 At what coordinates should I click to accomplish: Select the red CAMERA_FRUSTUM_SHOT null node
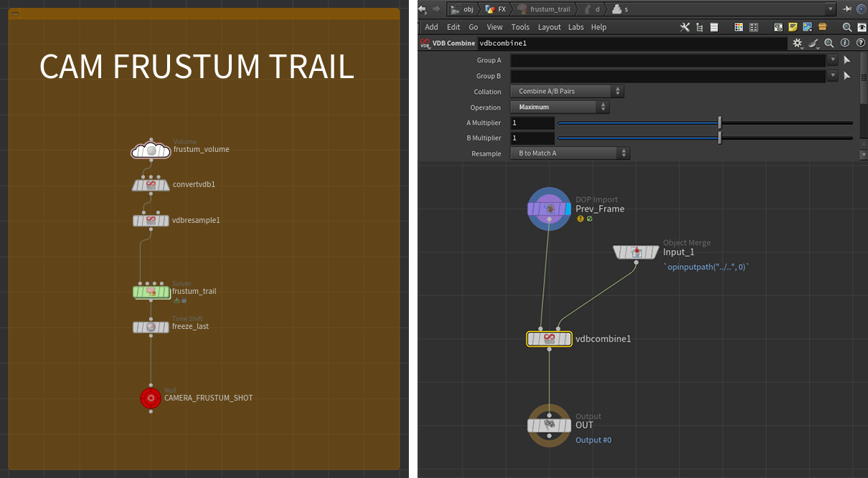(151, 398)
